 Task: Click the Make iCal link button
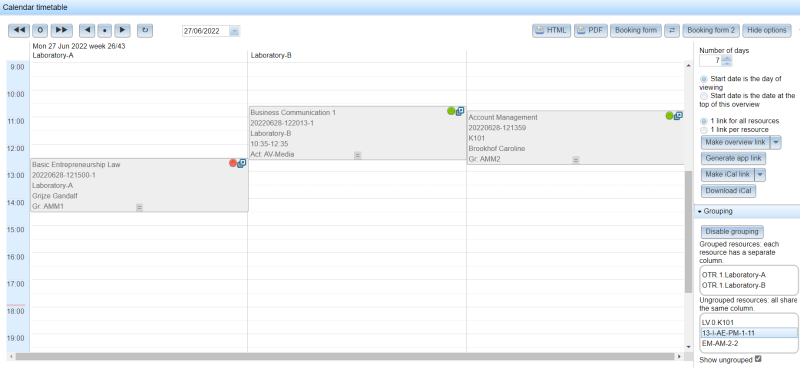pos(728,175)
